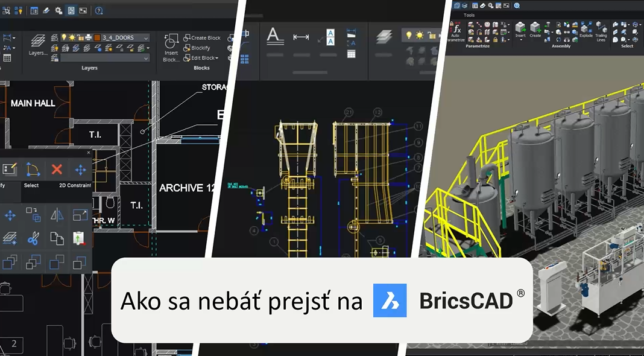This screenshot has width=644, height=356.
Task: Open the Layers panel big button
Action: [x=38, y=45]
